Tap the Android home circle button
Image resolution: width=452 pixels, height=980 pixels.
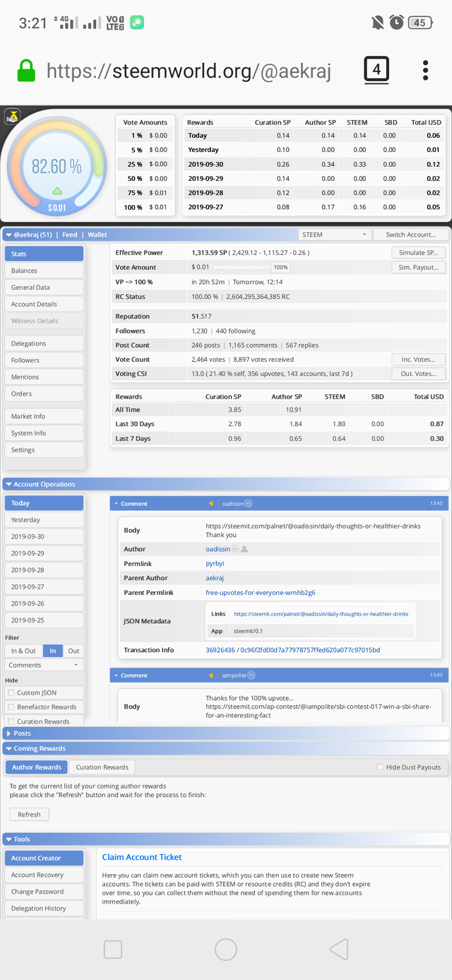point(226,949)
